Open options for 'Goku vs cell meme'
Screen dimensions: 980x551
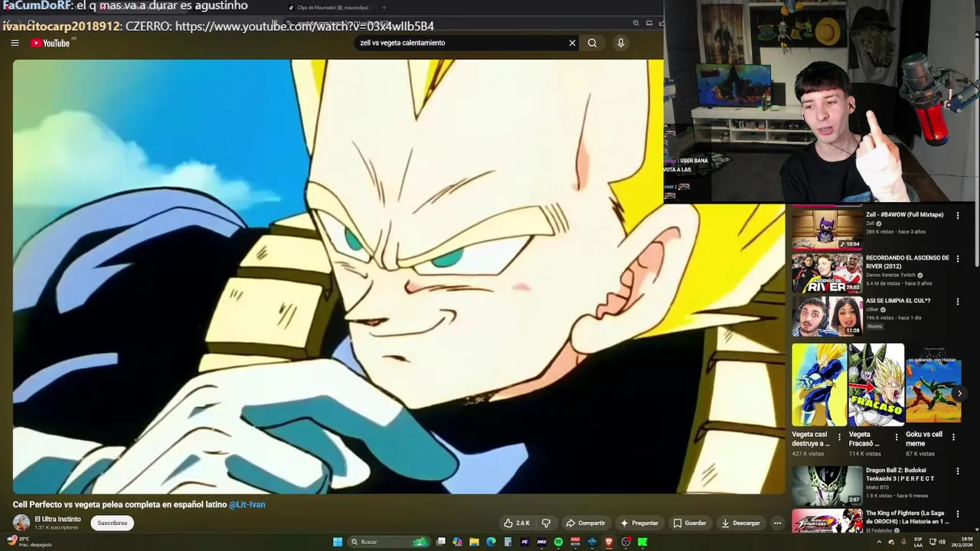(x=954, y=437)
